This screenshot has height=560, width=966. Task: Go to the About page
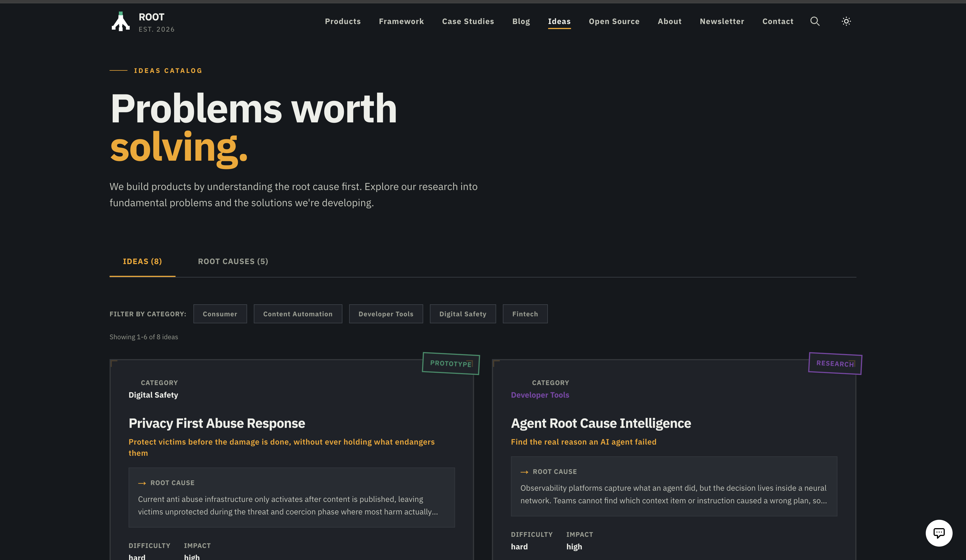[669, 22]
